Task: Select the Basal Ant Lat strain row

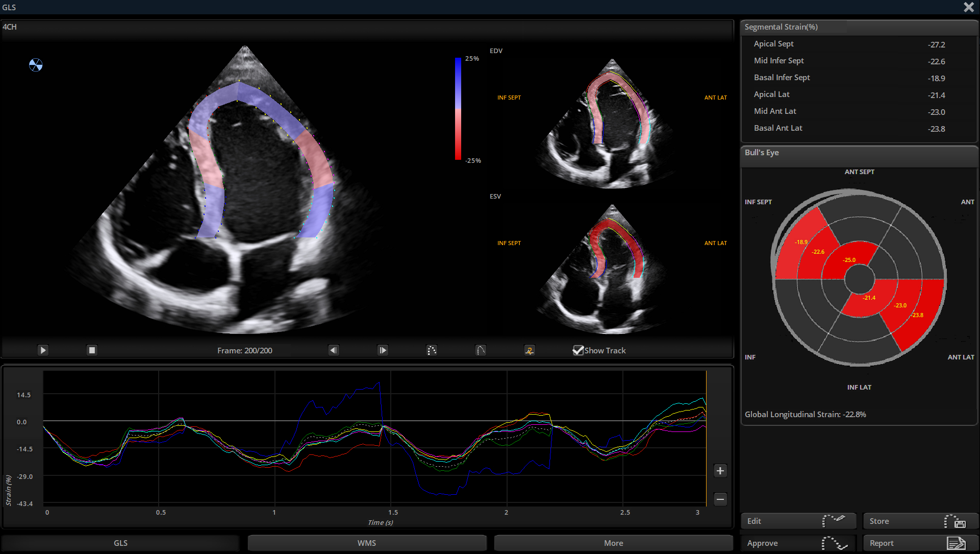Action: pyautogui.click(x=859, y=129)
